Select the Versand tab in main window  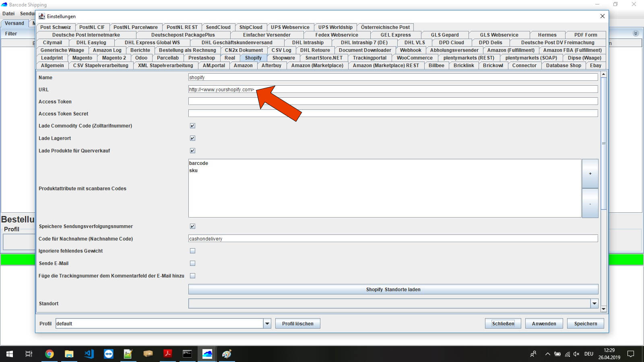14,23
